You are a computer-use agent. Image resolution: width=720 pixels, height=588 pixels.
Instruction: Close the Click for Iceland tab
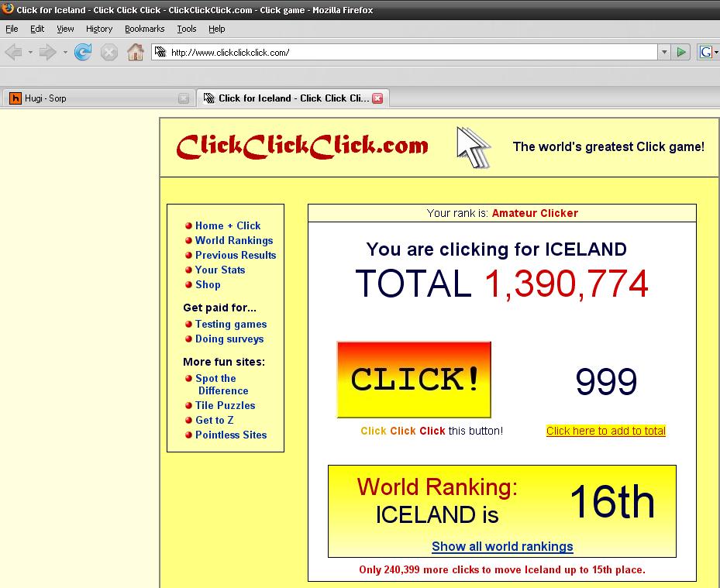pos(377,98)
